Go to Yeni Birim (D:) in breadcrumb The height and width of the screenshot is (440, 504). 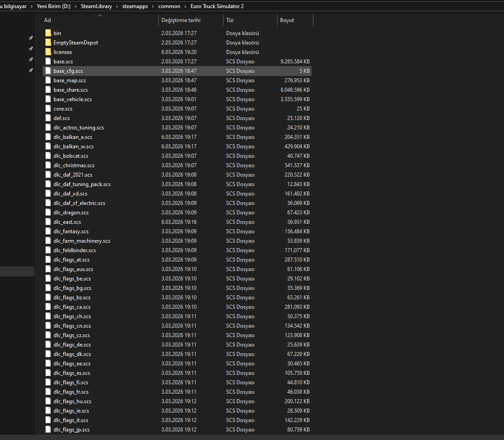click(54, 6)
